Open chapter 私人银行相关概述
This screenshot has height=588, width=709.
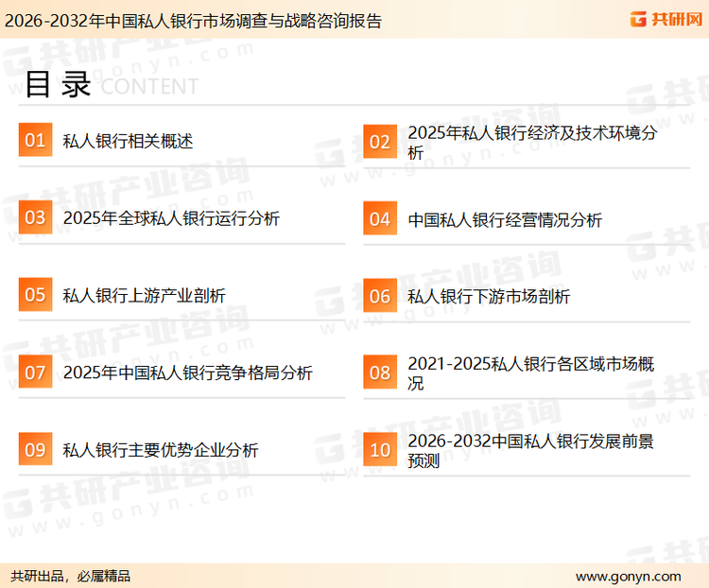pos(128,142)
